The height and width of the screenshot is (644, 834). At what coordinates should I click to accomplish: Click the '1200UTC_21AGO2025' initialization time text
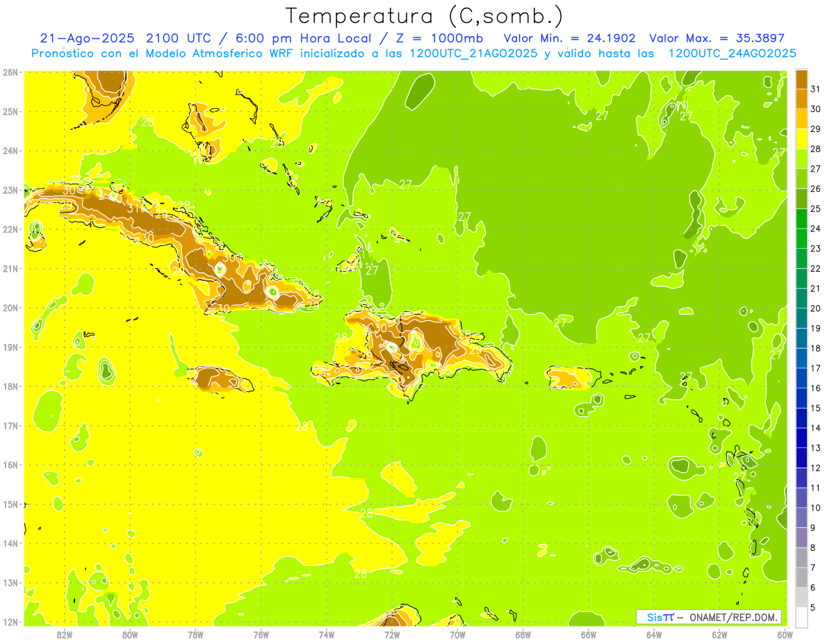(473, 53)
